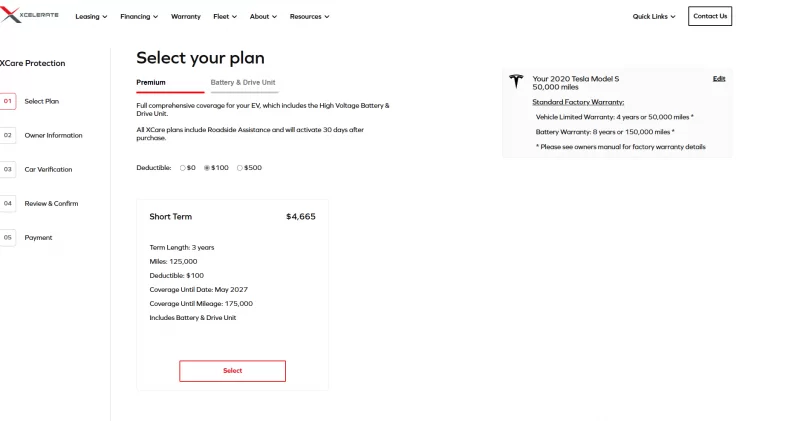This screenshot has height=421, width=800.
Task: Select the $100 deductible option
Action: point(207,168)
